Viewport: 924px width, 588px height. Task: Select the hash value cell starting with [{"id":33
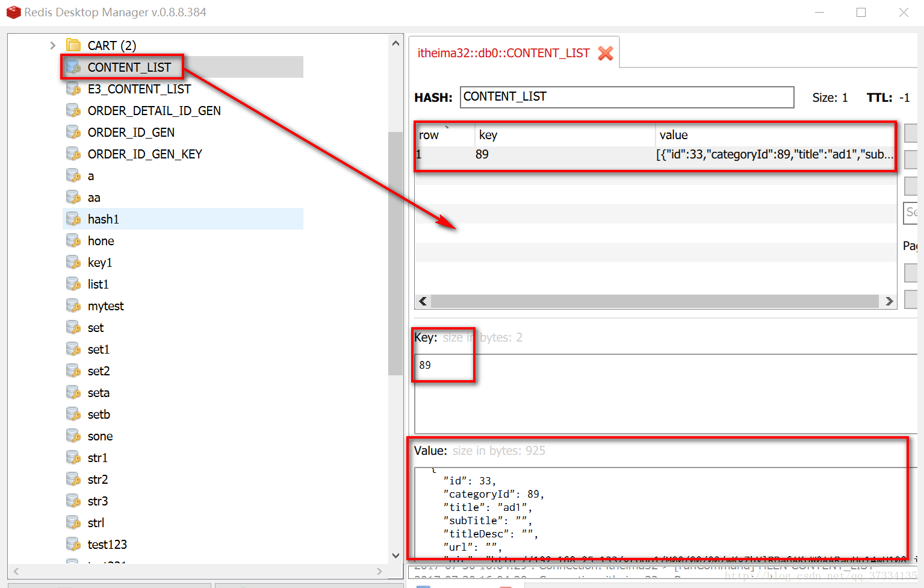point(776,155)
